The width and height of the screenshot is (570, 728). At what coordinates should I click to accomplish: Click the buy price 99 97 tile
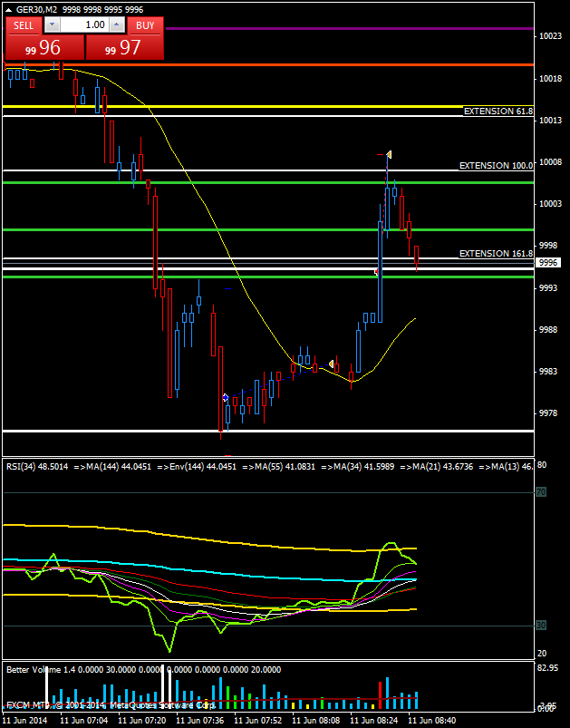click(125, 48)
